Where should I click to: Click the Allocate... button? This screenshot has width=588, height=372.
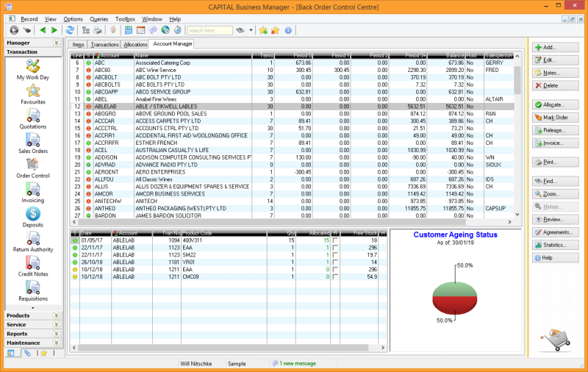[x=555, y=105]
